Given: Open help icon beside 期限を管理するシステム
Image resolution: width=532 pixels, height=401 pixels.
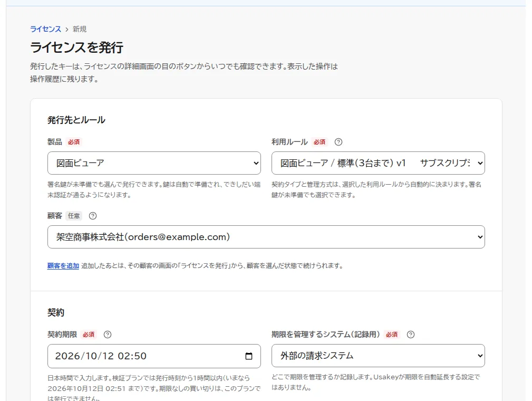Looking at the screenshot, I should [x=411, y=335].
